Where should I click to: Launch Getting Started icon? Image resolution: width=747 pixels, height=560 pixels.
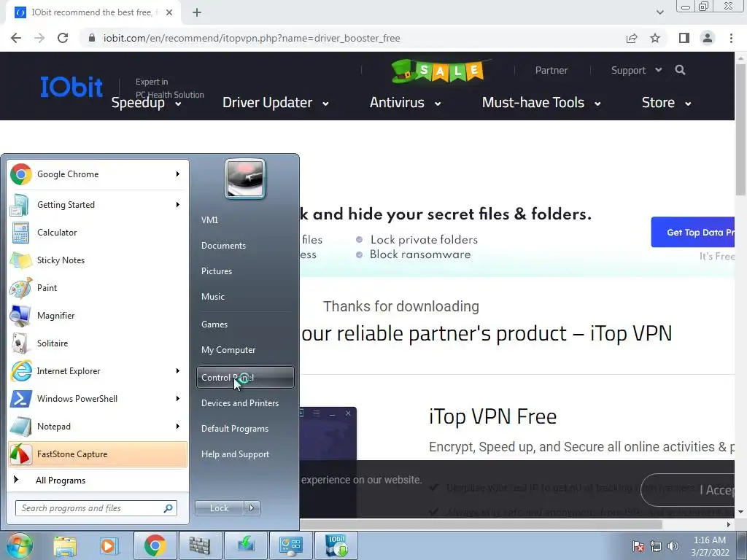(20, 205)
